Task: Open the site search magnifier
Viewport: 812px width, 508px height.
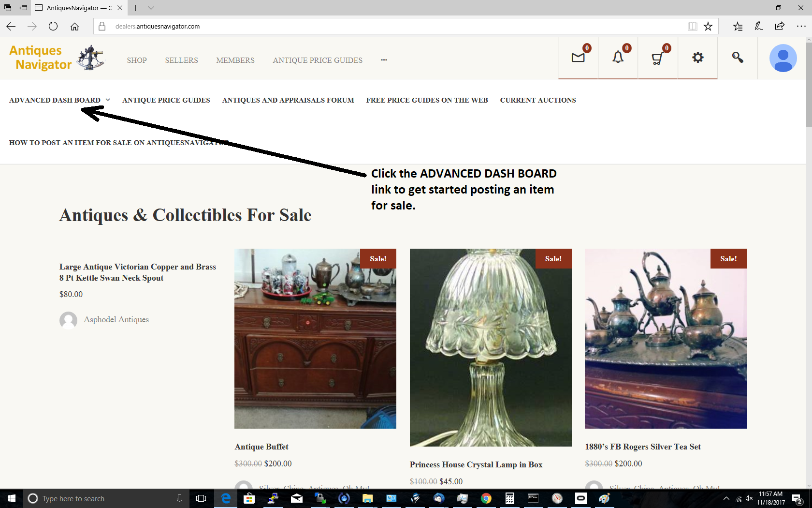Action: [x=737, y=58]
